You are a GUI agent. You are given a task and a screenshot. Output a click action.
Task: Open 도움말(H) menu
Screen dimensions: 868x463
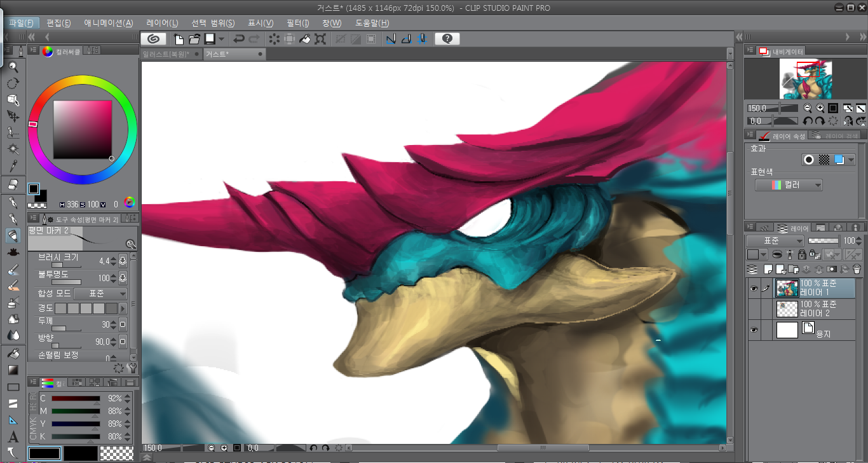[x=372, y=23]
